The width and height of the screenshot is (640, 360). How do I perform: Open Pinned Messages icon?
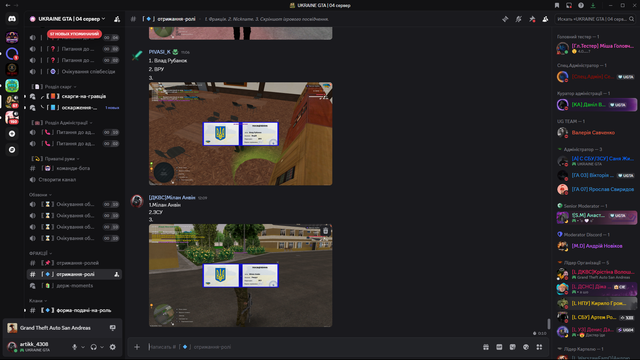click(x=532, y=19)
